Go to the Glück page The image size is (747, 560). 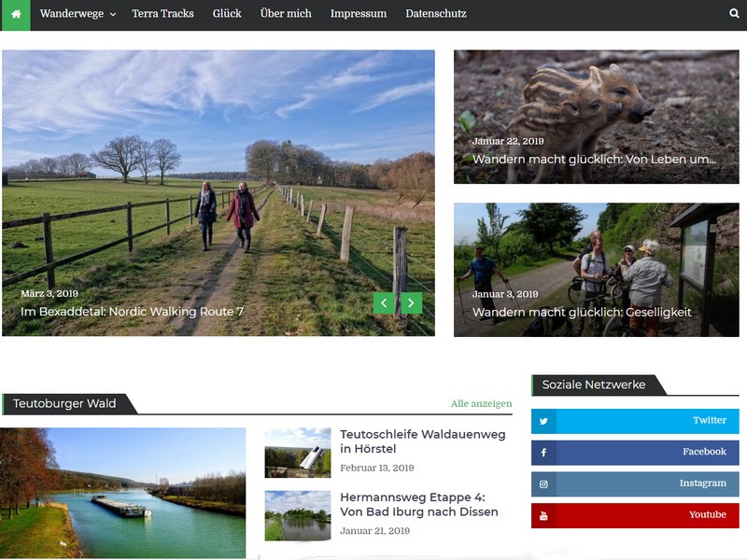click(227, 13)
